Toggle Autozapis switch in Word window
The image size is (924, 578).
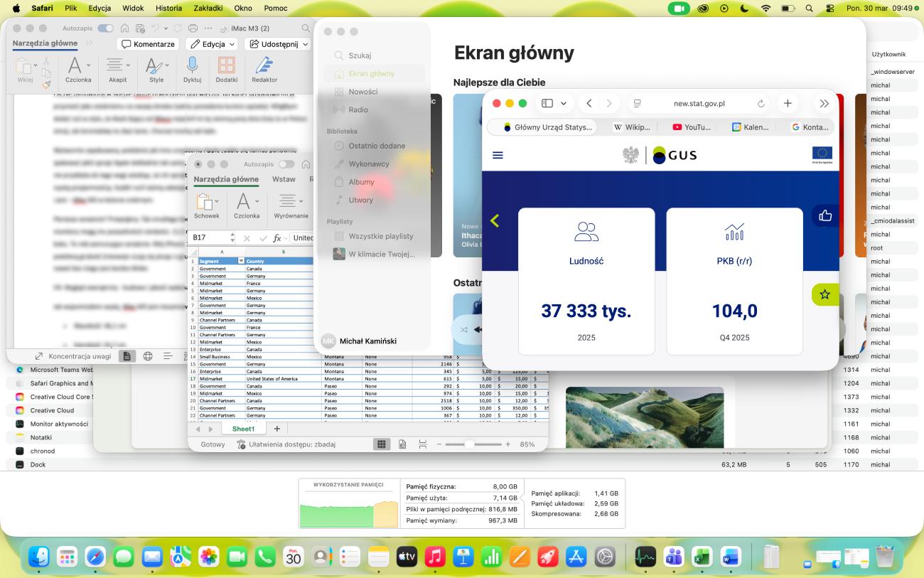tap(105, 28)
